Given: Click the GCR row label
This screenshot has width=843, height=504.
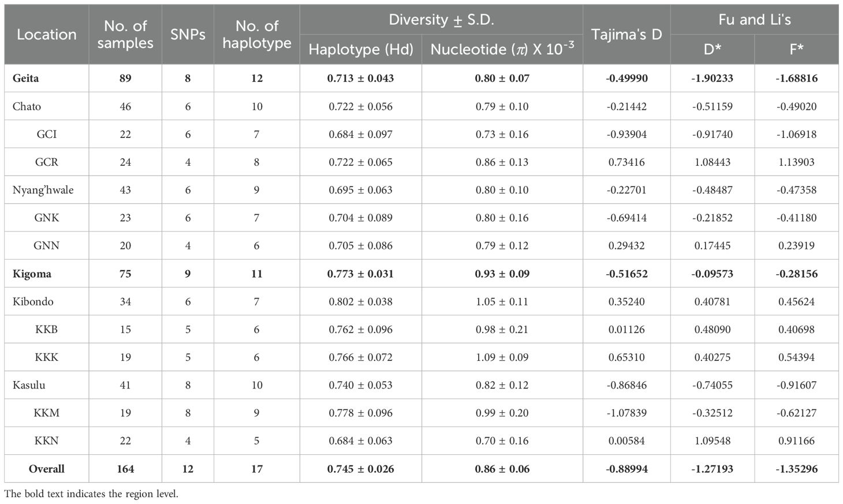Looking at the screenshot, I should coord(47,162).
